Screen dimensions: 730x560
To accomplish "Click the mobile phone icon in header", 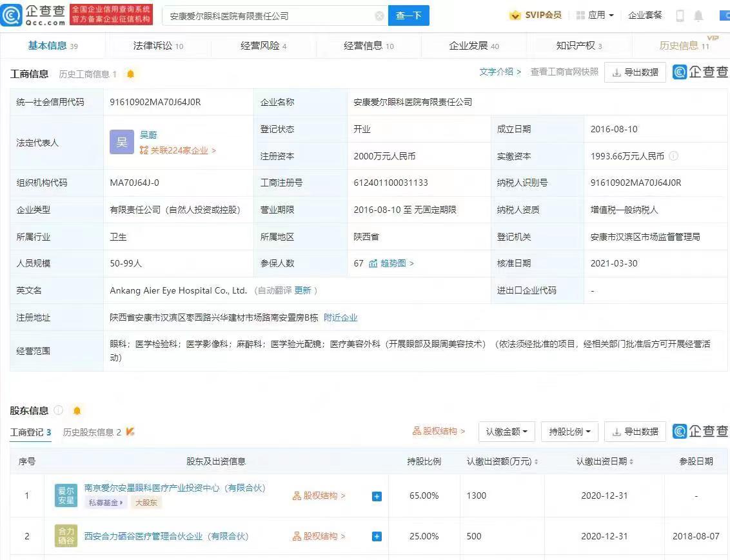I will pyautogui.click(x=680, y=16).
